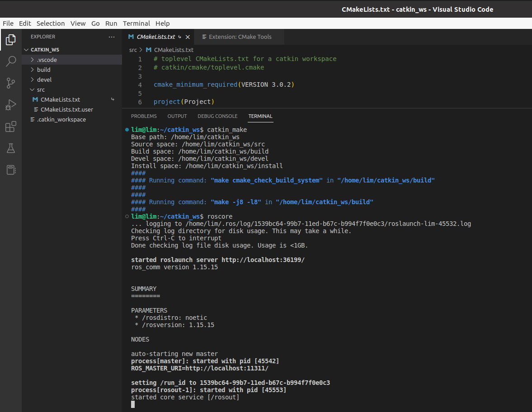Click the CMake icon on CMakeLists.txt tab
This screenshot has height=412, width=532.
pos(131,37)
